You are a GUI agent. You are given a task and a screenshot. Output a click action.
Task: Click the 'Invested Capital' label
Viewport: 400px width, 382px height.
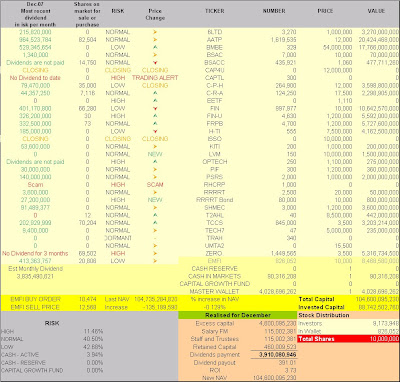click(321, 307)
